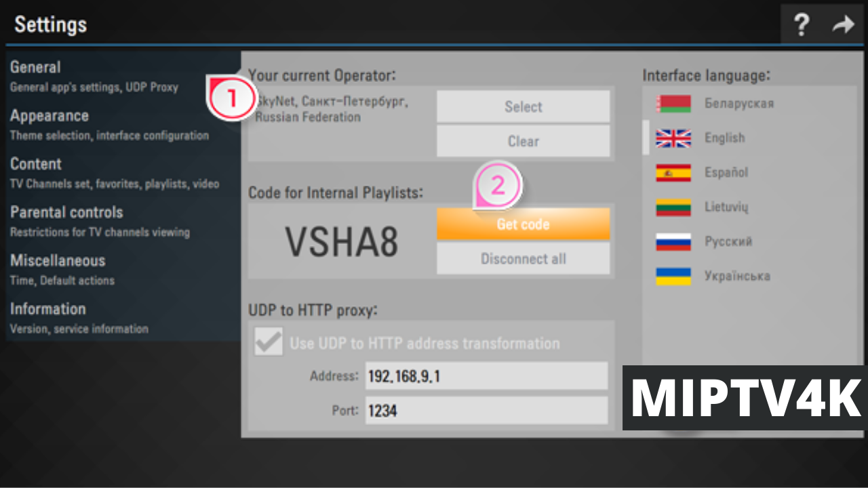This screenshot has height=488, width=868.
Task: Open the General settings section
Action: tap(122, 76)
